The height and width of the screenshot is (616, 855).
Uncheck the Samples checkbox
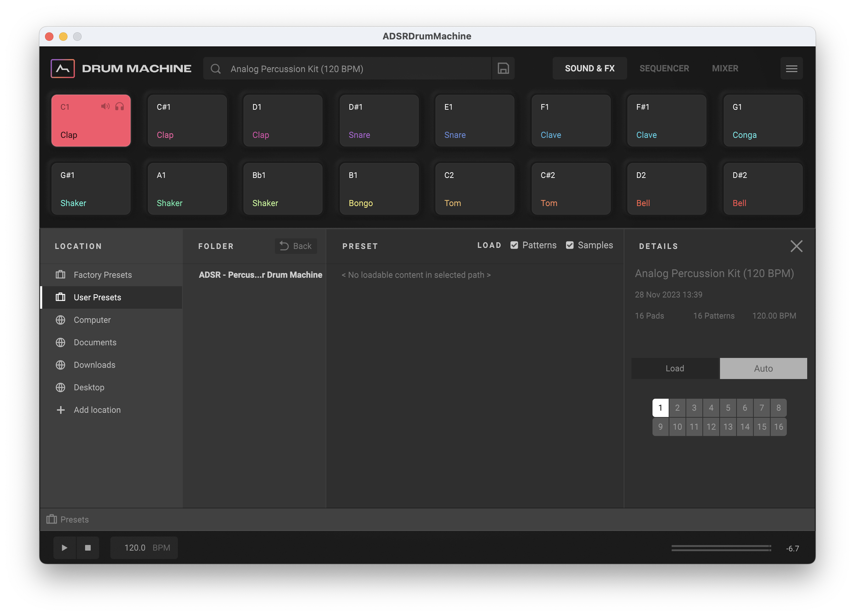point(570,245)
